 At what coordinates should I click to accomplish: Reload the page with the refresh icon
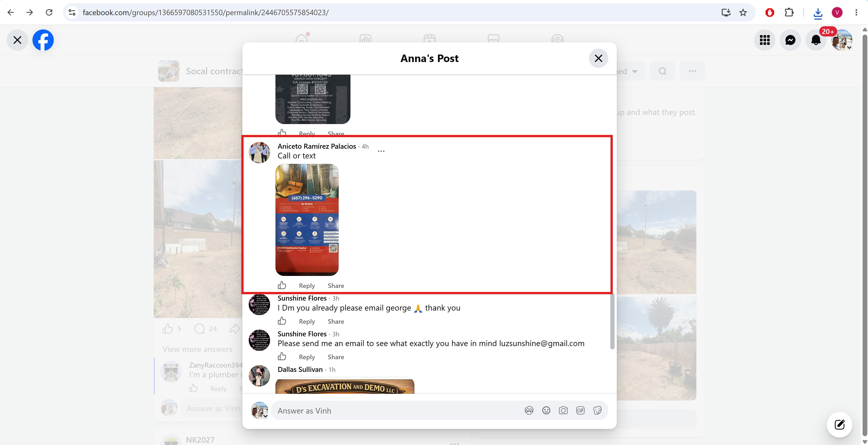pos(49,12)
